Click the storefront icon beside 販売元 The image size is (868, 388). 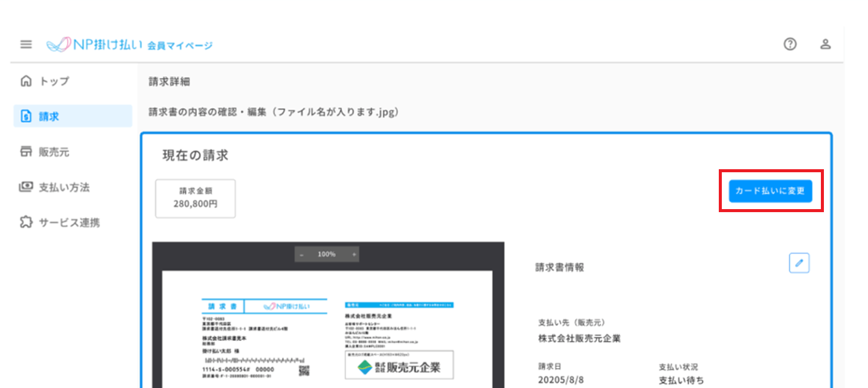coord(27,152)
